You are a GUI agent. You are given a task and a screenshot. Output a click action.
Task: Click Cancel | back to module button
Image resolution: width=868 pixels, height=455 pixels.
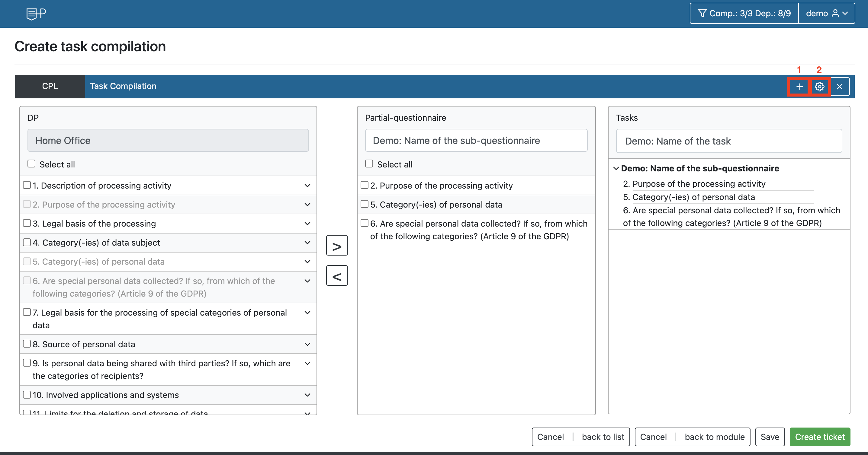(x=693, y=437)
